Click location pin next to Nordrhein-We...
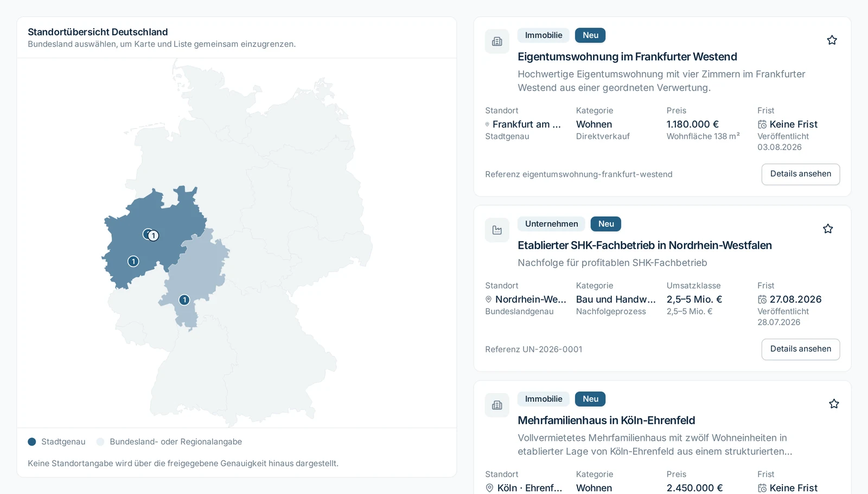The width and height of the screenshot is (868, 494). pos(488,299)
